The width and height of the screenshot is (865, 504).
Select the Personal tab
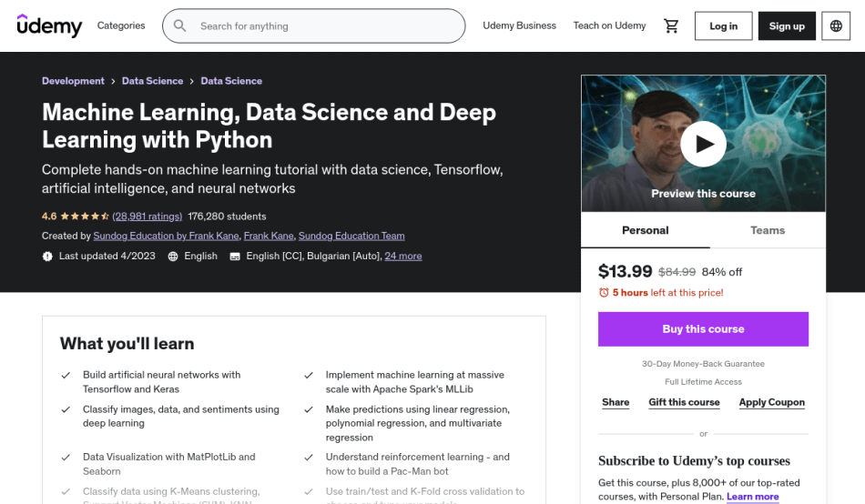(645, 230)
